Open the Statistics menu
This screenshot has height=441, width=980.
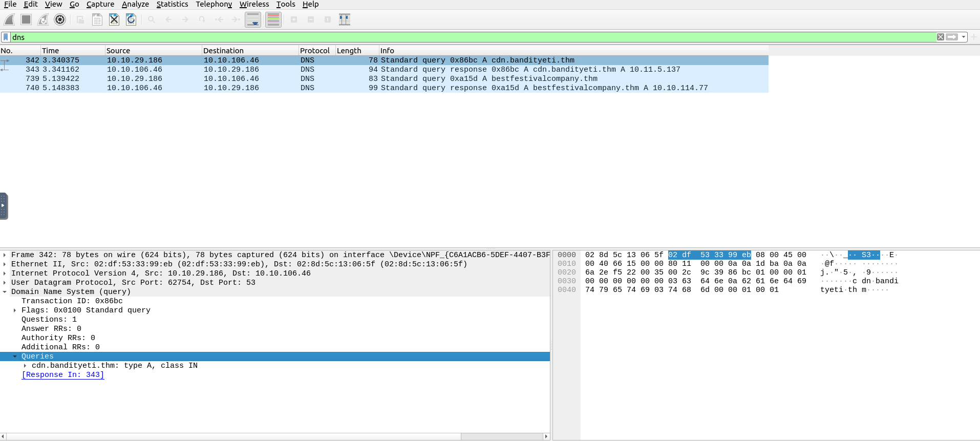click(x=172, y=4)
